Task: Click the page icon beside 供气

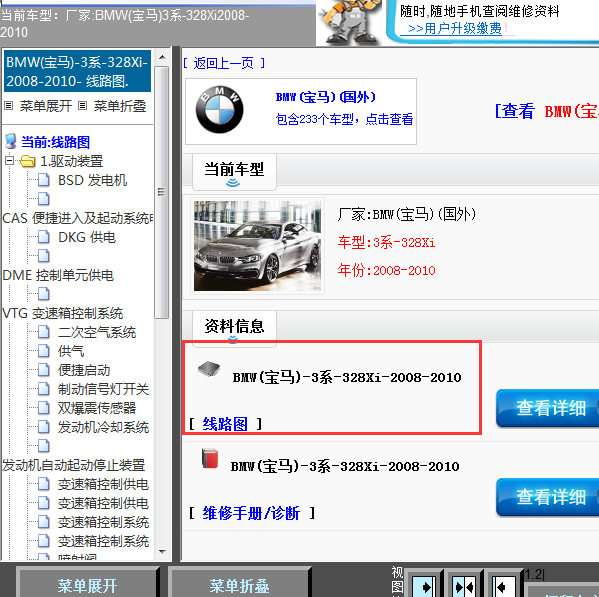Action: (x=44, y=351)
